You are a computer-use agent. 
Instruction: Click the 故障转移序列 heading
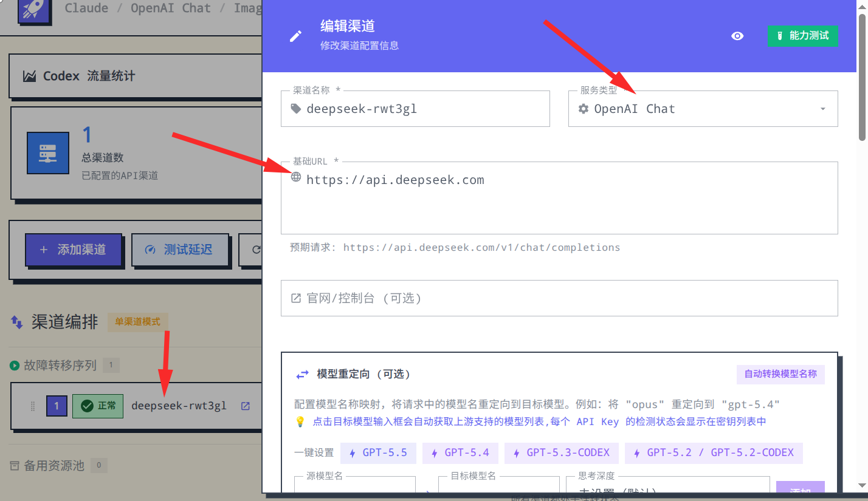pos(60,366)
